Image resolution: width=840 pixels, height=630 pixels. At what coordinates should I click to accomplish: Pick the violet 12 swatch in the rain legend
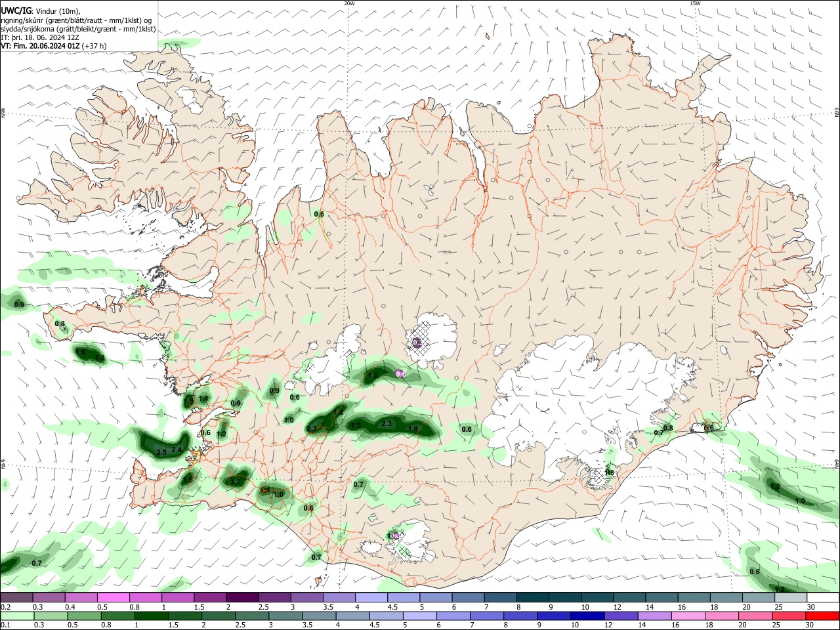click(x=621, y=616)
